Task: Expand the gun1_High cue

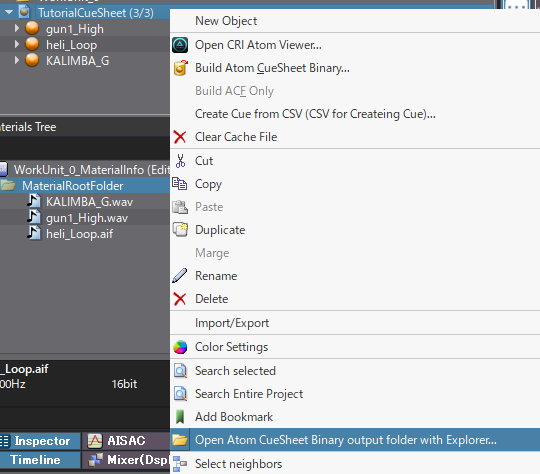Action: pyautogui.click(x=17, y=28)
